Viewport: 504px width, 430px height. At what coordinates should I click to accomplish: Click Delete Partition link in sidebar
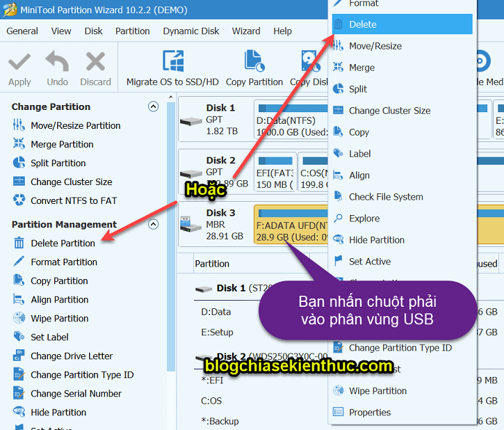tap(63, 243)
